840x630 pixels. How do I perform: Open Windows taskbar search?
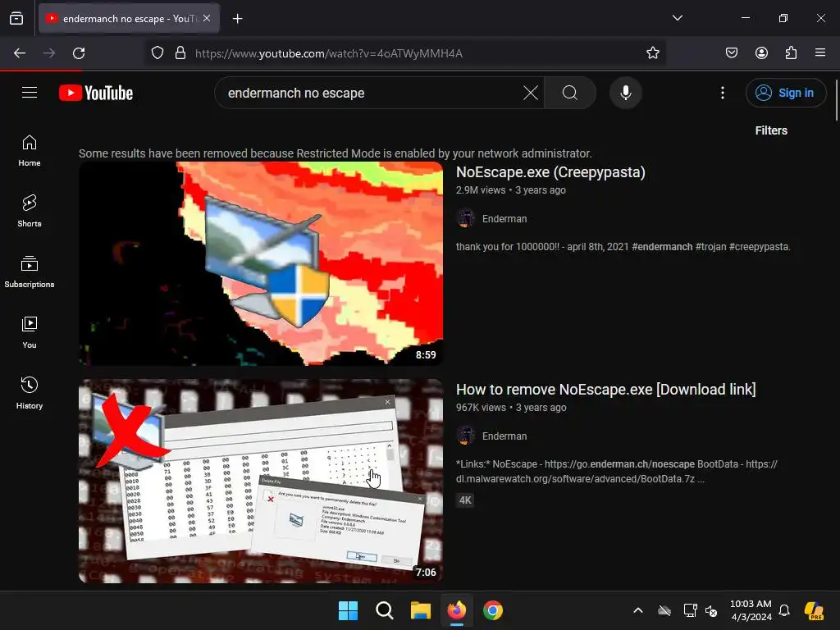(384, 610)
